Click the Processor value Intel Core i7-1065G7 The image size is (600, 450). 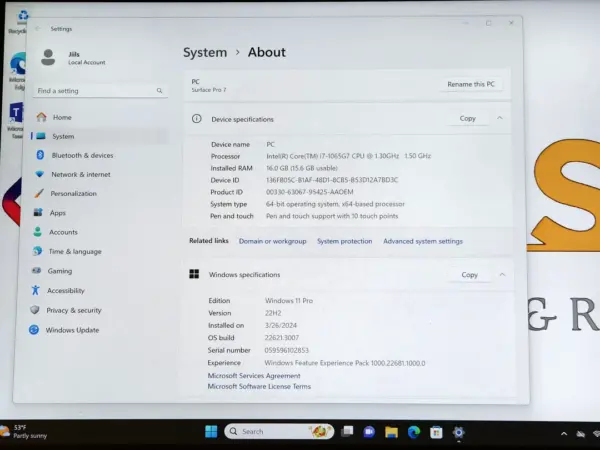click(x=349, y=156)
